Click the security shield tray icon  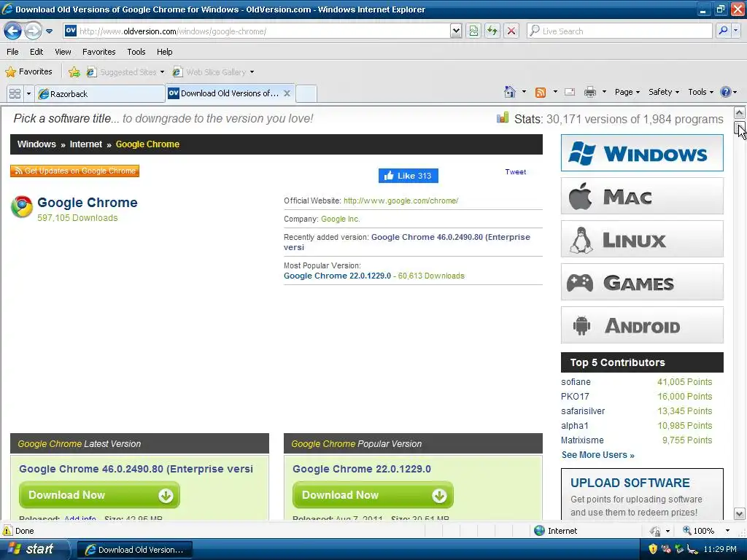click(x=653, y=549)
